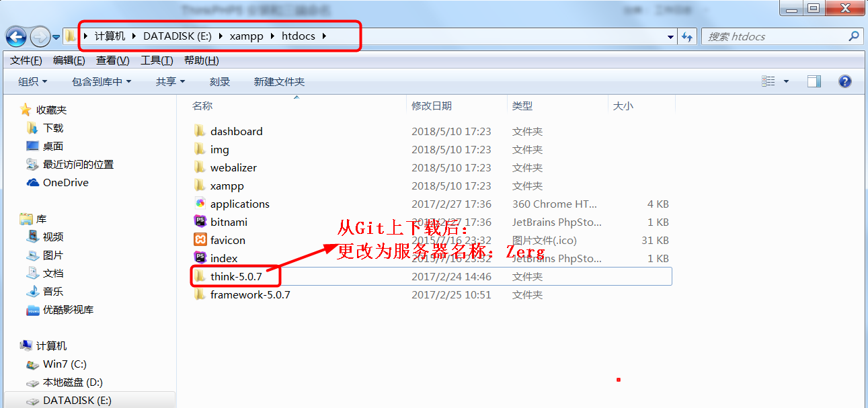868x408 pixels.
Task: Open the 文件(F) menu
Action: click(26, 60)
